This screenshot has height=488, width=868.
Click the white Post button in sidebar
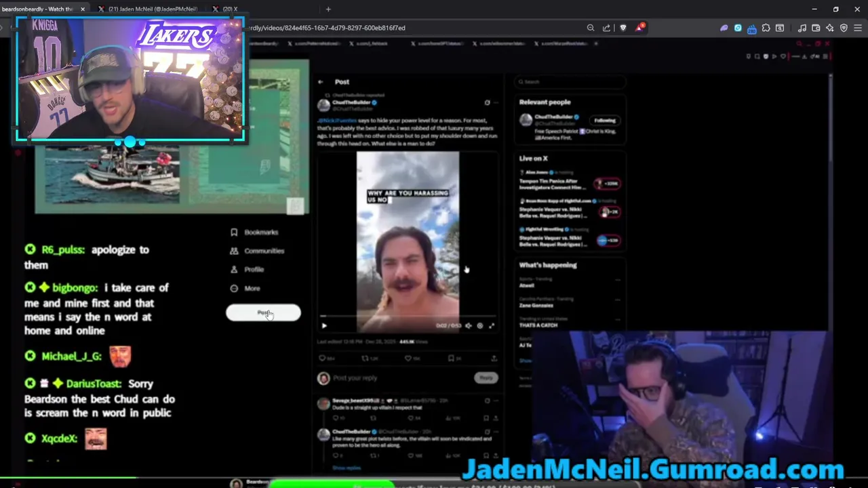(x=263, y=312)
